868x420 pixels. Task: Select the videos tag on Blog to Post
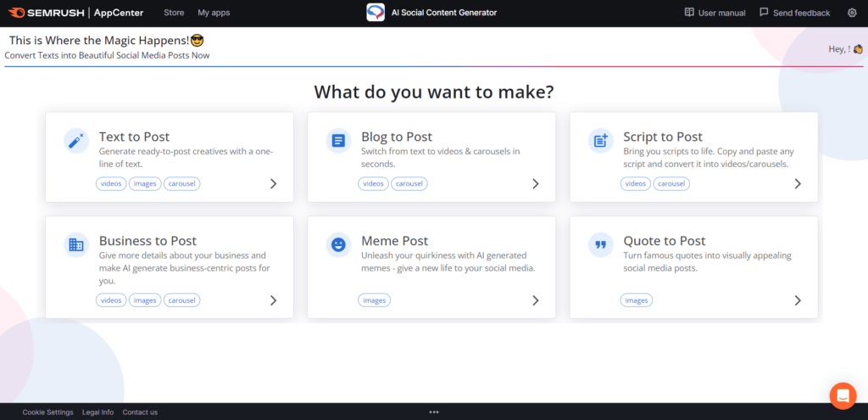tap(373, 184)
